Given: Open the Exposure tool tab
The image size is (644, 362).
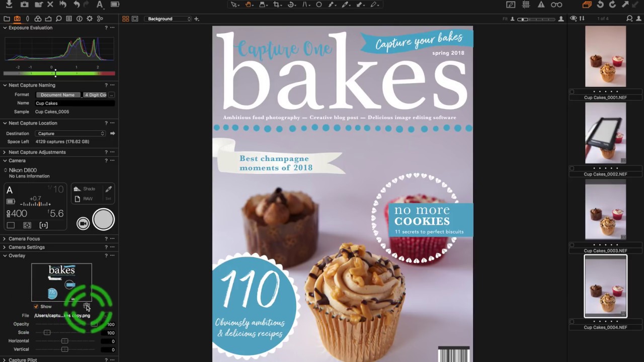Looking at the screenshot, I should click(x=48, y=19).
